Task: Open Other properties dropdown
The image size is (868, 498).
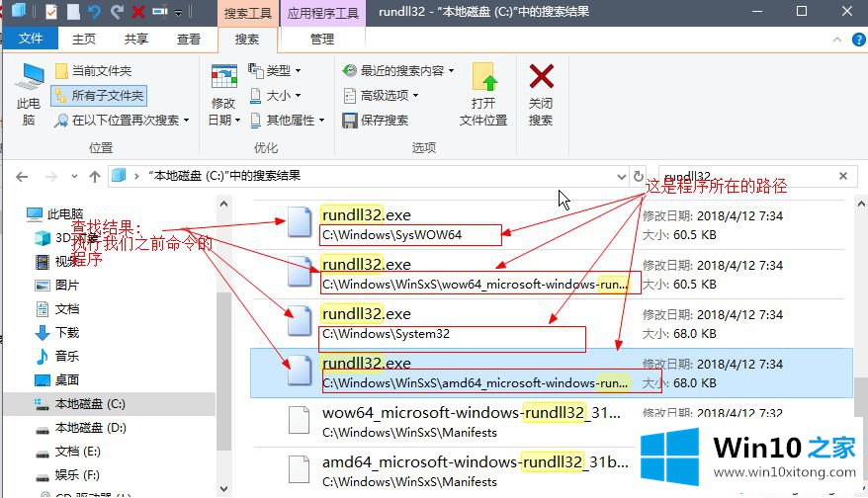Action: coord(287,121)
